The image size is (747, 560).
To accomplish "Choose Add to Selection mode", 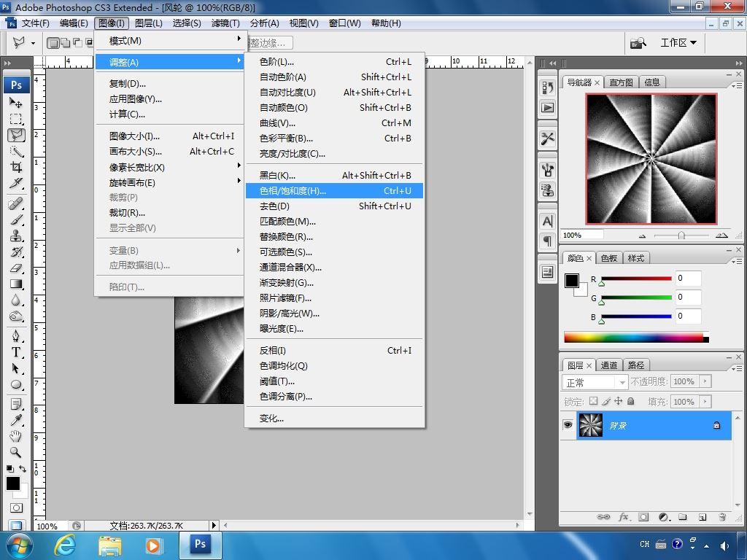I will [x=65, y=43].
